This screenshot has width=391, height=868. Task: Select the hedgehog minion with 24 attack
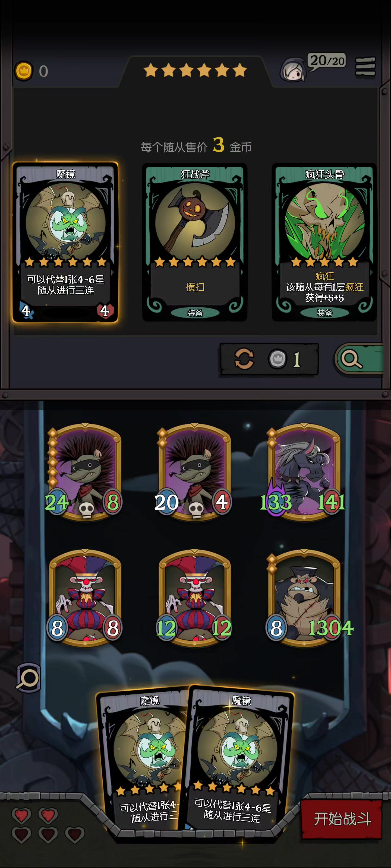coord(84,472)
